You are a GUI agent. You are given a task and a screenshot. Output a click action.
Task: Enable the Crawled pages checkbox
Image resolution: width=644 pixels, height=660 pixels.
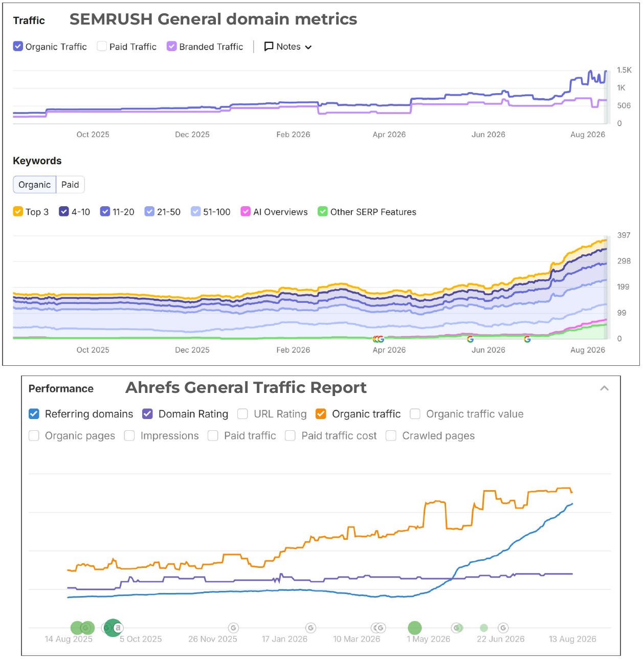(x=391, y=435)
